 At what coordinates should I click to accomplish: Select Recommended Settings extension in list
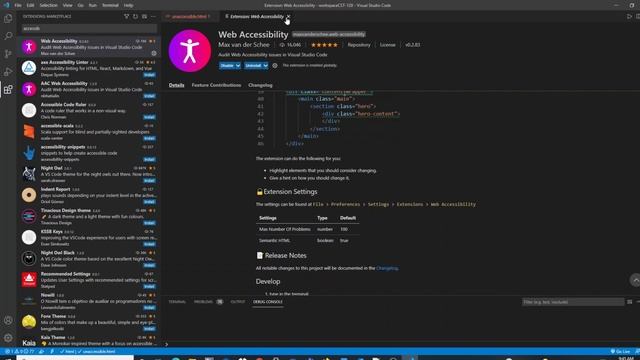89,280
